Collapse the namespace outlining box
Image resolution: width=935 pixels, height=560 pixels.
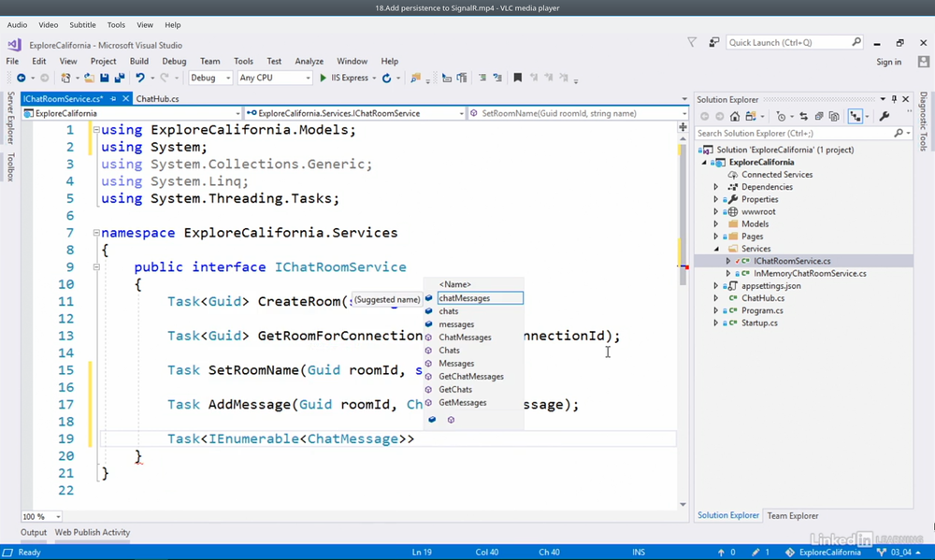96,233
